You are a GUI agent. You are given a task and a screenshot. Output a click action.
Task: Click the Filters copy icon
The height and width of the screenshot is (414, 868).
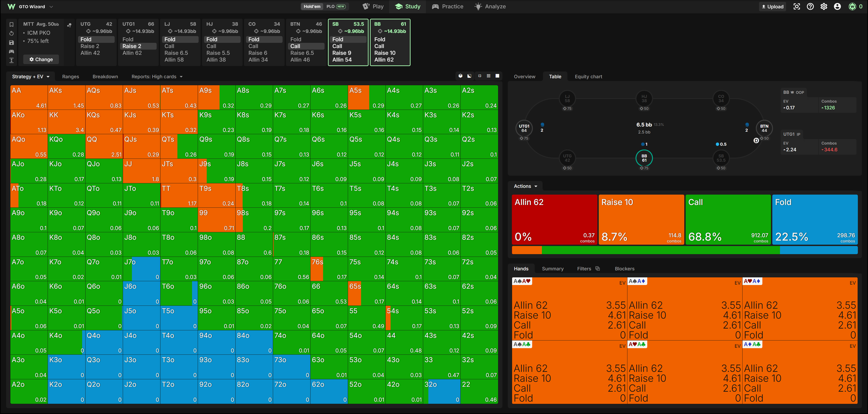pyautogui.click(x=598, y=269)
